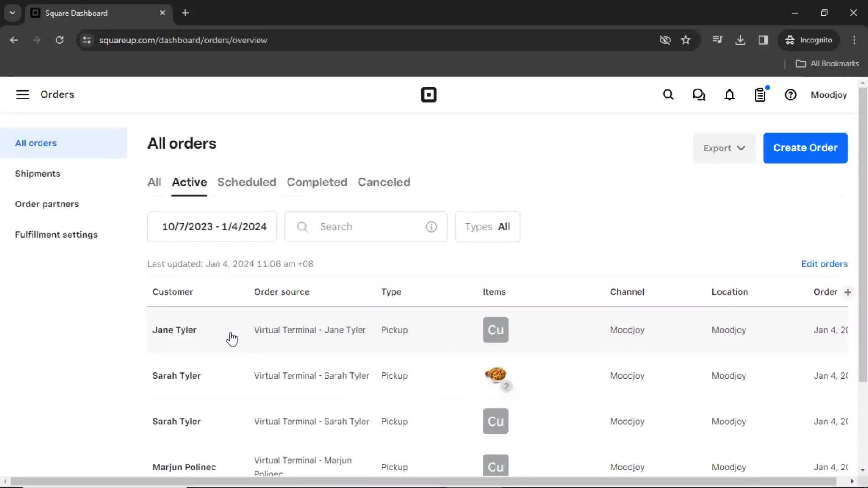Click the Square logo icon
Screen dimensions: 868x488
click(x=429, y=95)
